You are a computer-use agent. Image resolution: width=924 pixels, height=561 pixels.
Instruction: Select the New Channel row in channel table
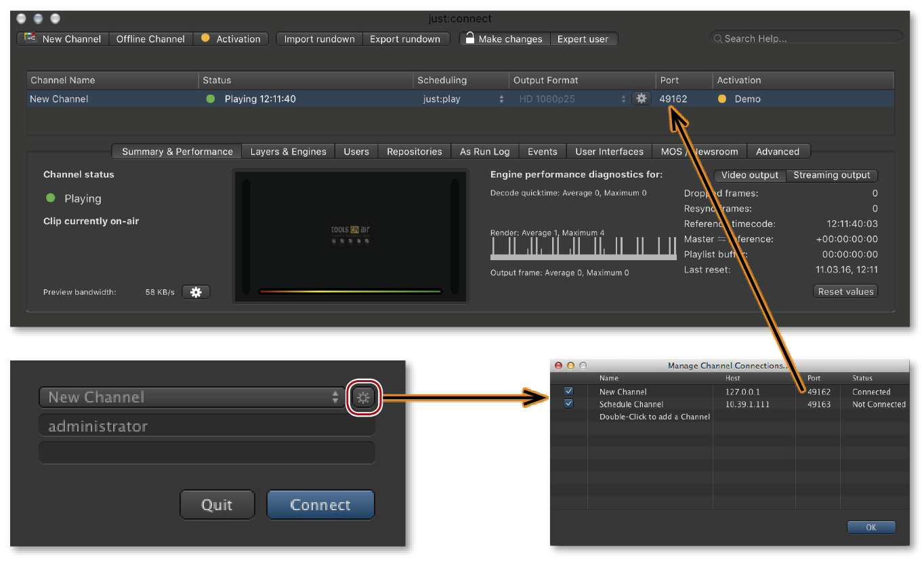tap(461, 99)
